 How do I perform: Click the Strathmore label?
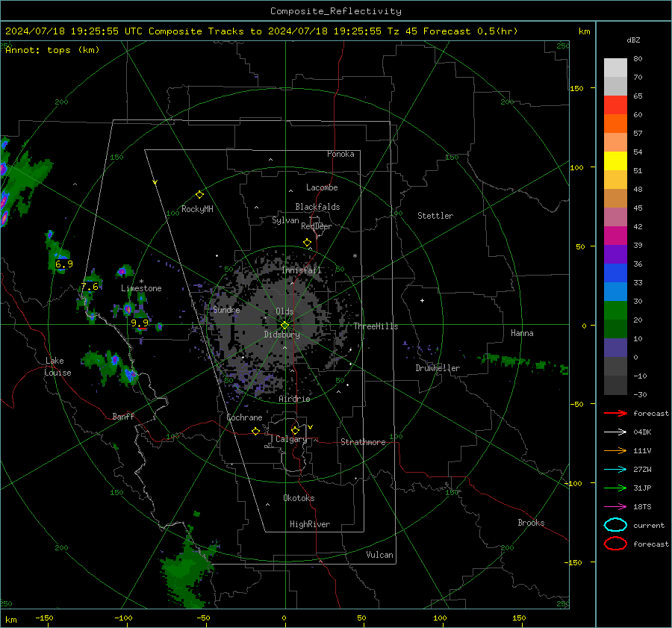(x=363, y=442)
